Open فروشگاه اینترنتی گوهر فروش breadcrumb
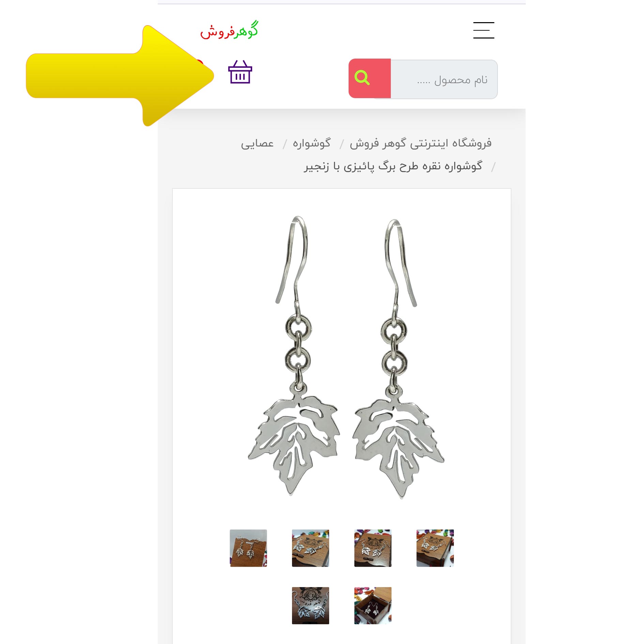644x644 pixels. (420, 143)
